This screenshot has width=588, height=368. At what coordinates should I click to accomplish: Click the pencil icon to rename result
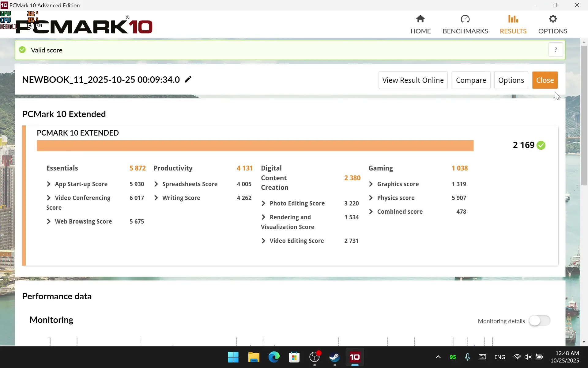(188, 80)
